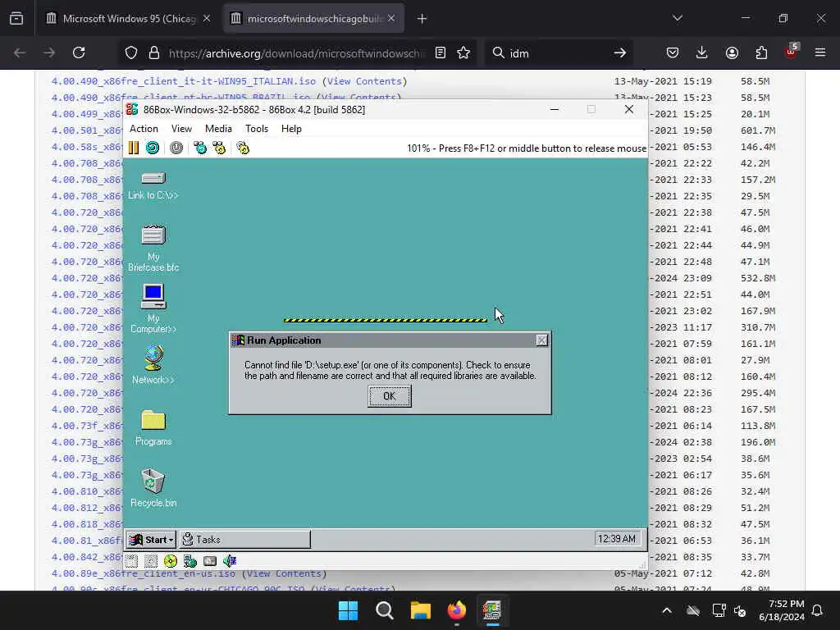Open the Chicago Start menu dropdown
Screen dimensions: 840x630
coord(152,540)
